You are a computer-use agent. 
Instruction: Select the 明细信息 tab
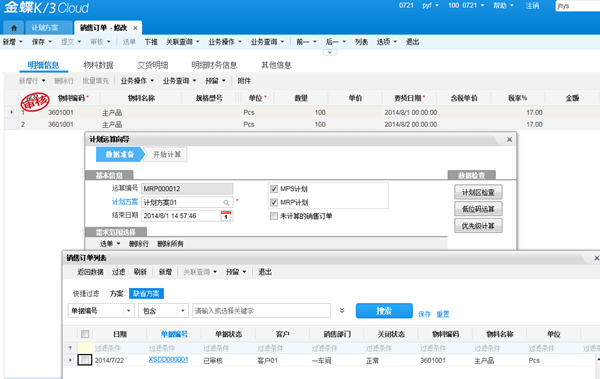tap(43, 65)
